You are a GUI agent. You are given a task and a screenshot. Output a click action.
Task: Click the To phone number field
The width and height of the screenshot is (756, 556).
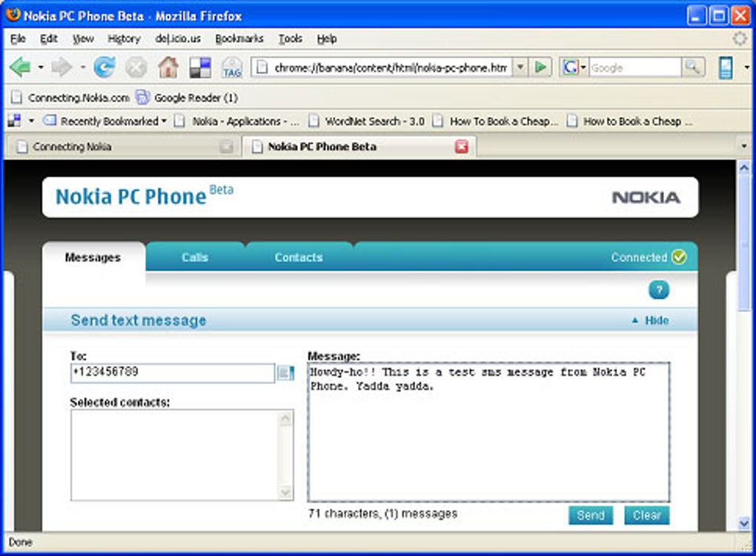coord(173,373)
